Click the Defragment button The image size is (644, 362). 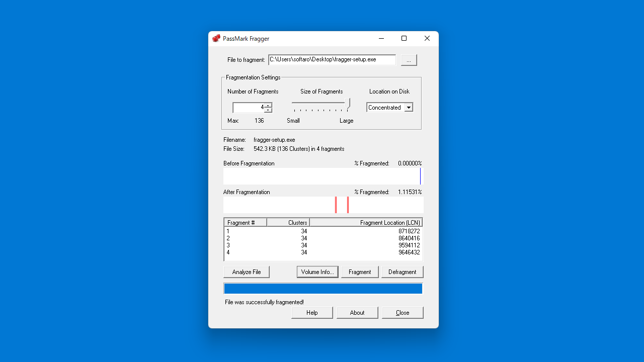403,272
